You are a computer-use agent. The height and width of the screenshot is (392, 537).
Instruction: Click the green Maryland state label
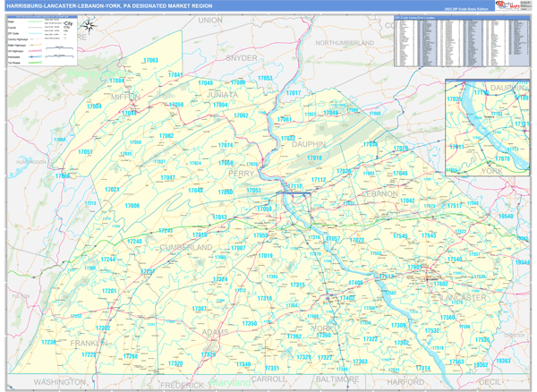230,383
